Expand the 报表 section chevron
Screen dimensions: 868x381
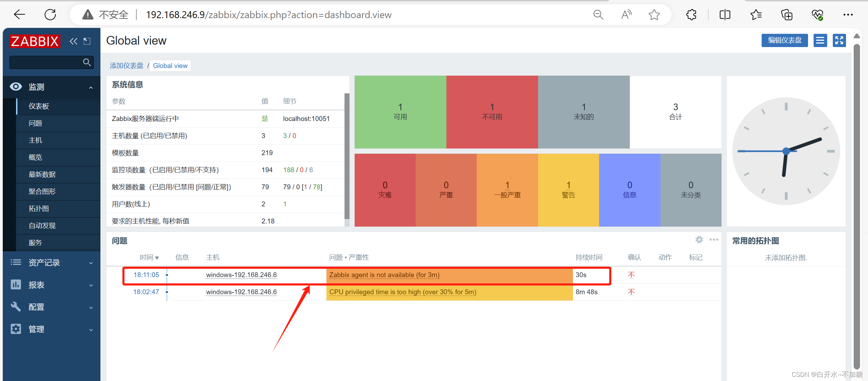91,285
